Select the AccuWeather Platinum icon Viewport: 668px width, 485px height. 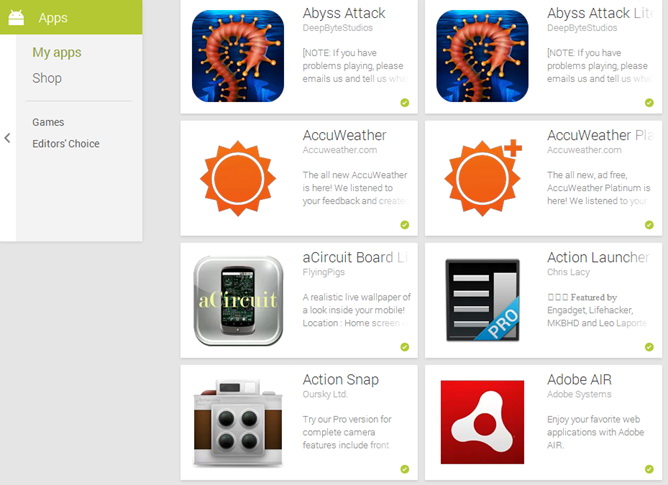click(x=483, y=177)
